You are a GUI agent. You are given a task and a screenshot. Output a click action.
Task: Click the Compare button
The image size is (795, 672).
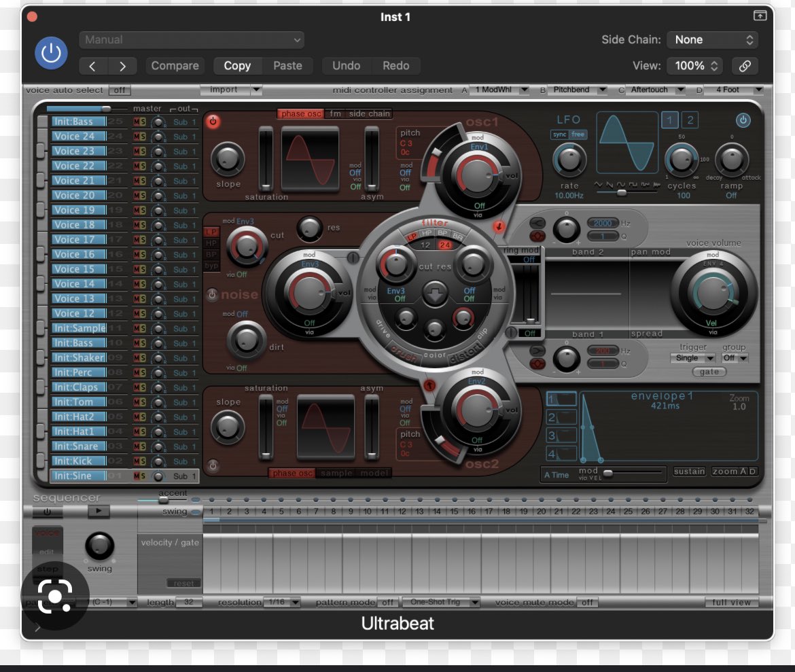click(x=175, y=66)
